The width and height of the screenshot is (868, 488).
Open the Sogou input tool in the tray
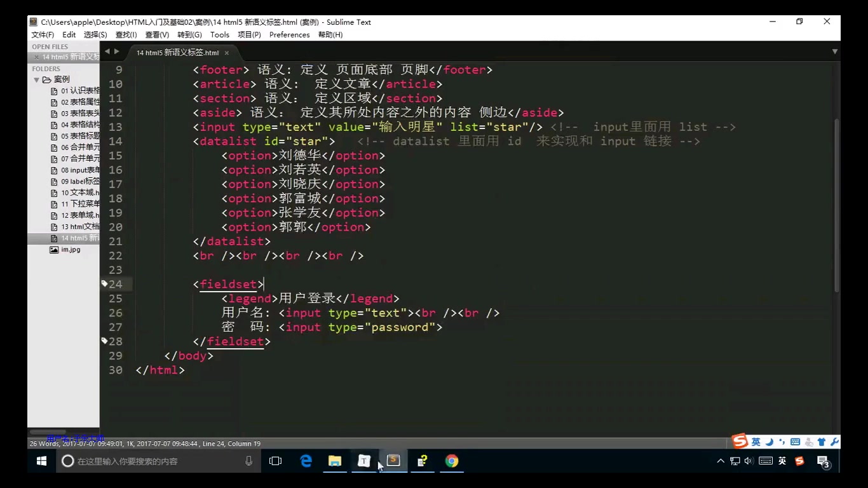[799, 461]
